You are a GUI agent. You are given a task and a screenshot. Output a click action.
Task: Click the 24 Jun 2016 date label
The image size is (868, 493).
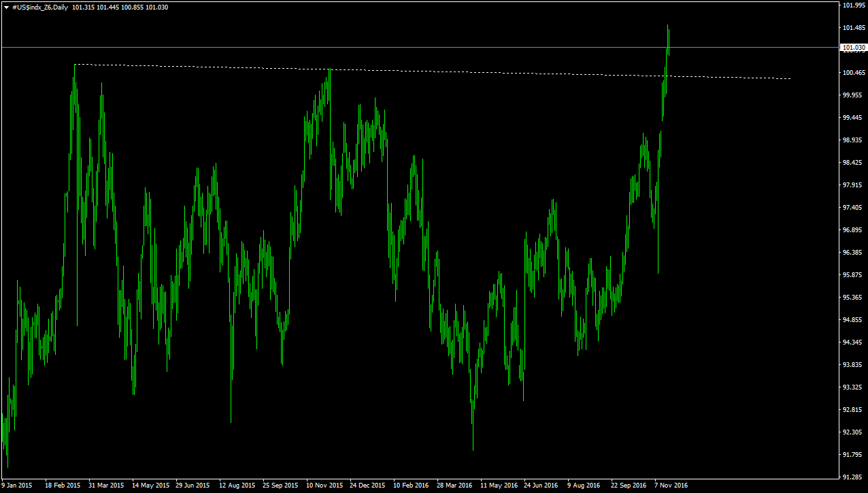[541, 486]
